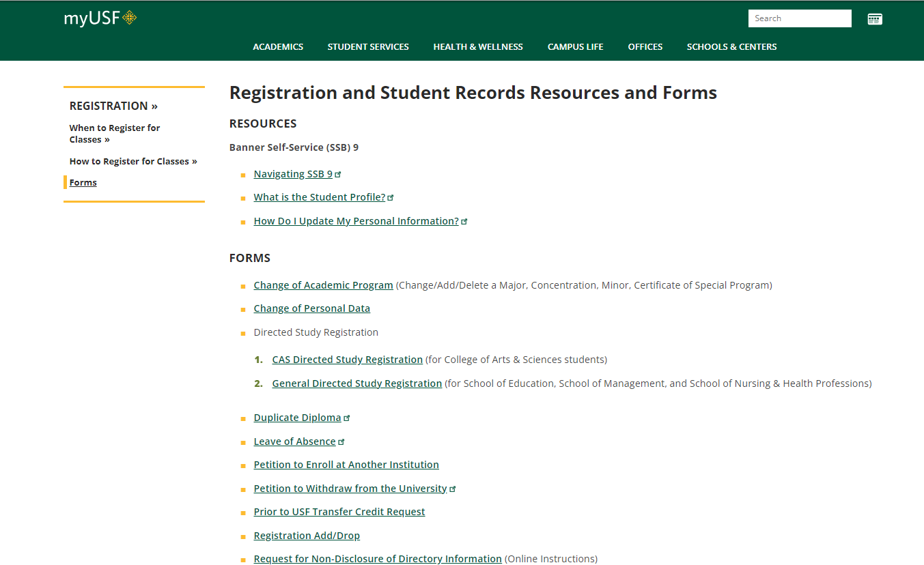Open the Leave of Absence form
The image size is (924, 565).
tap(294, 441)
